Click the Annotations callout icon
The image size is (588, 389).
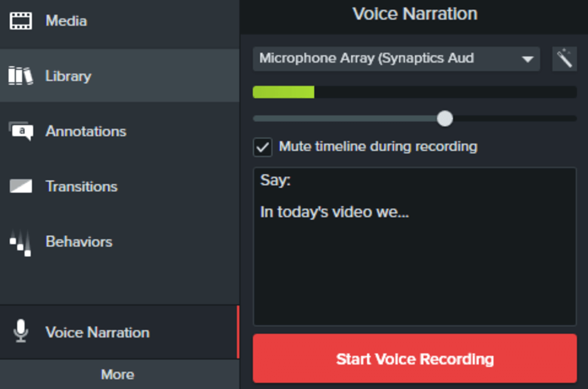coord(21,131)
